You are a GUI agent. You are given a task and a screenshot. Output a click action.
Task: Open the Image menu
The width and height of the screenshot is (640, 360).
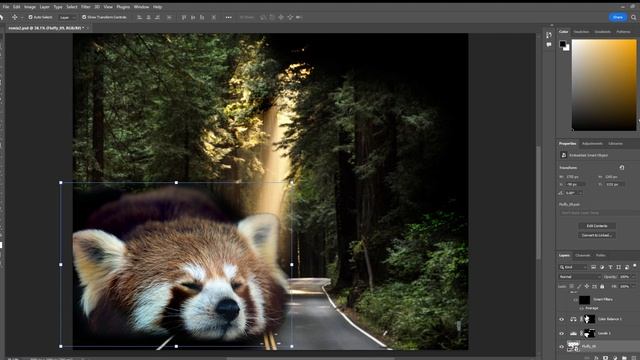[29, 7]
